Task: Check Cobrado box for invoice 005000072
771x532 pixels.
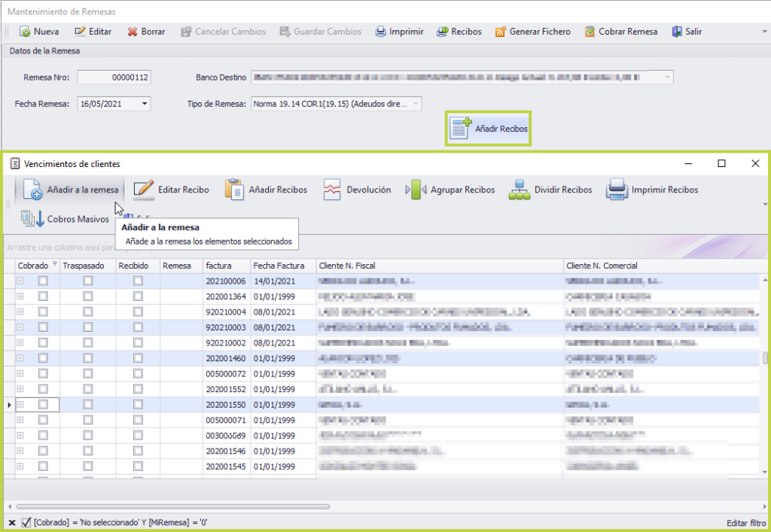Action: (43, 374)
